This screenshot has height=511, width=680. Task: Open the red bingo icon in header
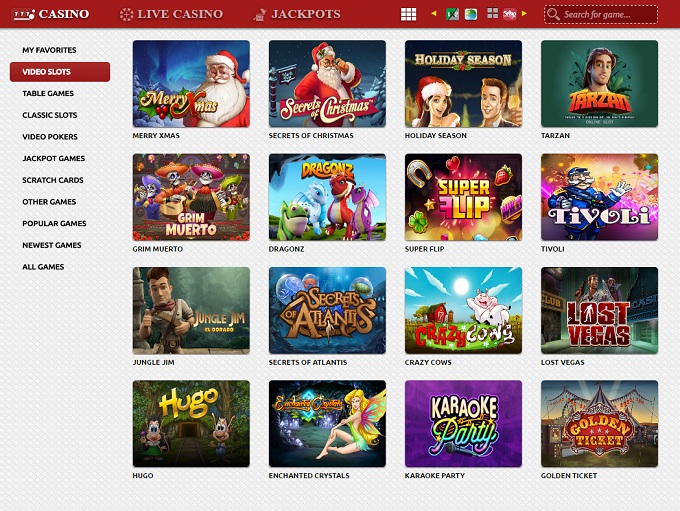coord(510,14)
